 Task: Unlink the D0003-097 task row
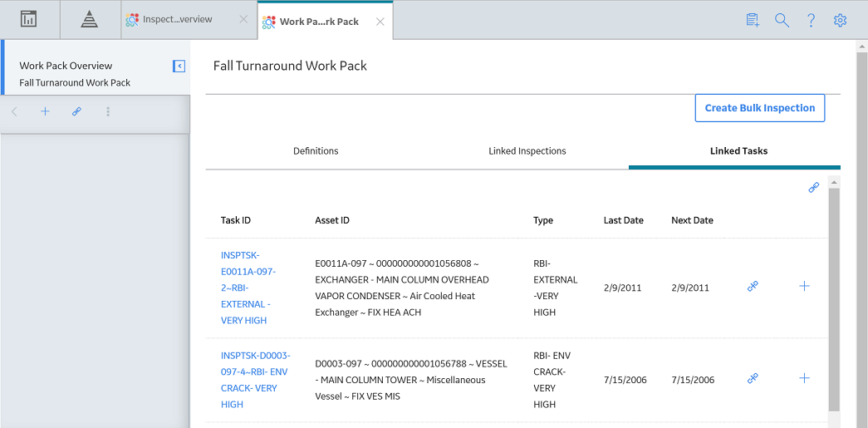coord(753,379)
